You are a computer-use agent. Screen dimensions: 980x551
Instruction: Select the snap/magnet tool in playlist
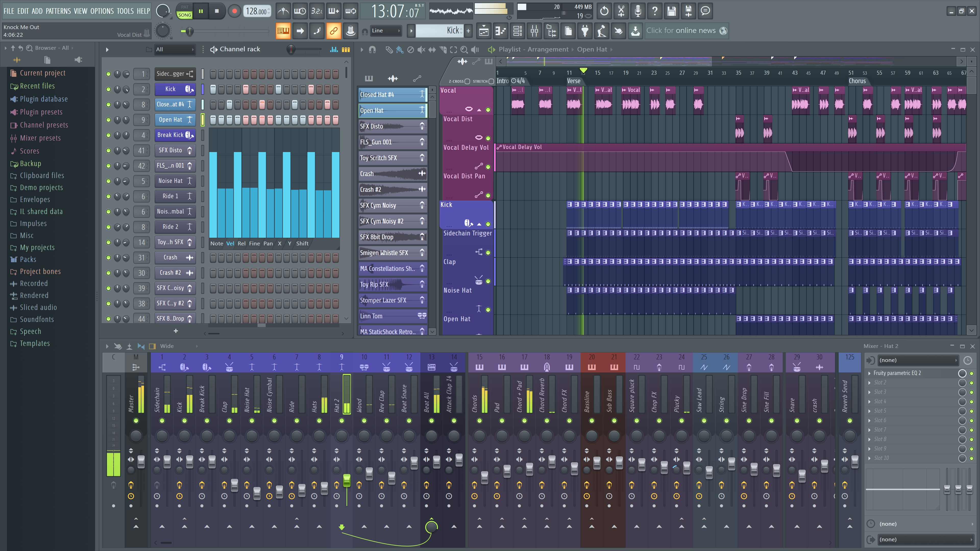coord(375,49)
